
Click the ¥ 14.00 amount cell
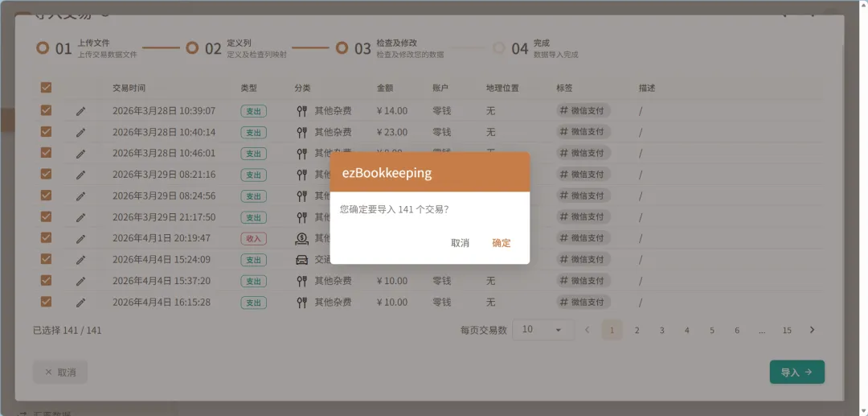[392, 111]
